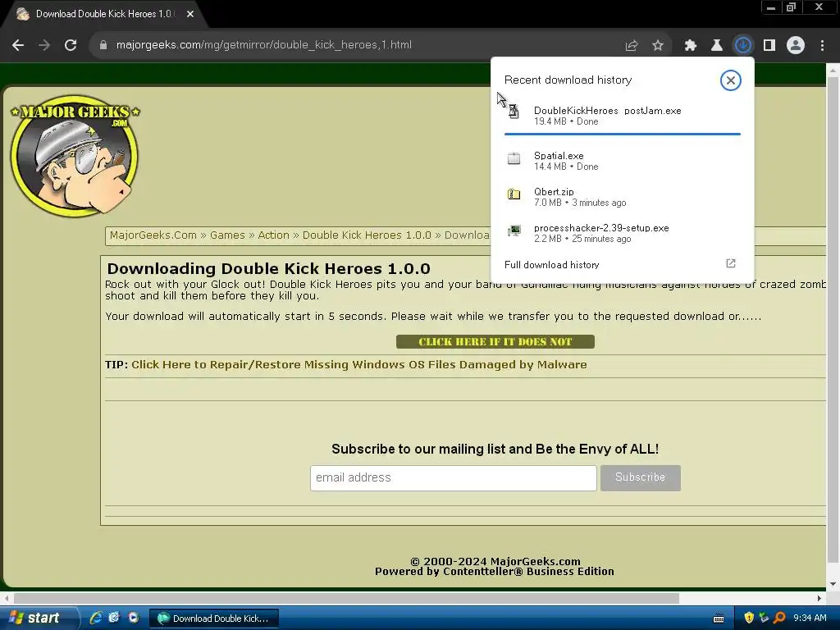Click the DoubleKickHeroes_postJam.exe file icon

514,111
